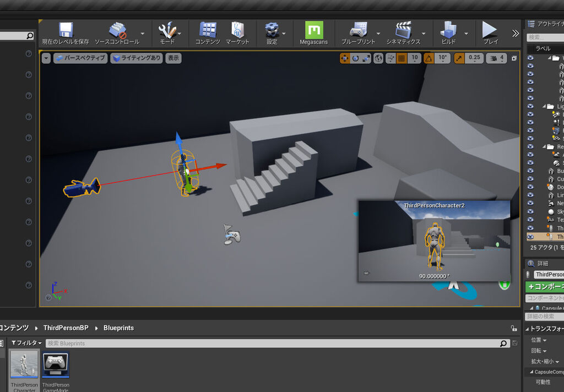Open surface snapping options icon
This screenshot has height=392, width=564.
pyautogui.click(x=391, y=58)
